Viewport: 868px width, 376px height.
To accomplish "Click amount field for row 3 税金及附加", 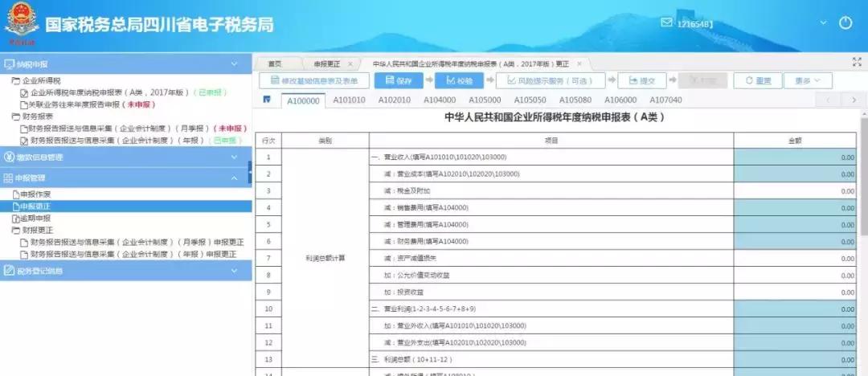I will click(x=795, y=191).
